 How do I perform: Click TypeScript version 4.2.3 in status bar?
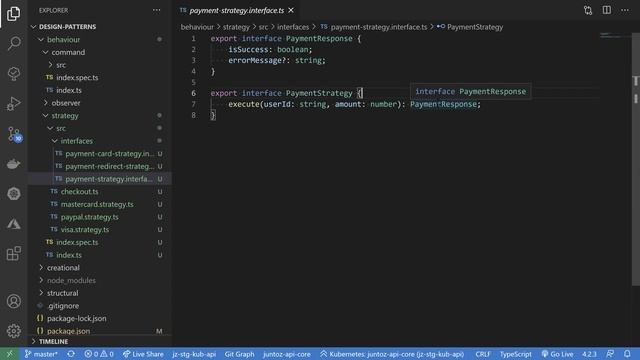pos(589,354)
